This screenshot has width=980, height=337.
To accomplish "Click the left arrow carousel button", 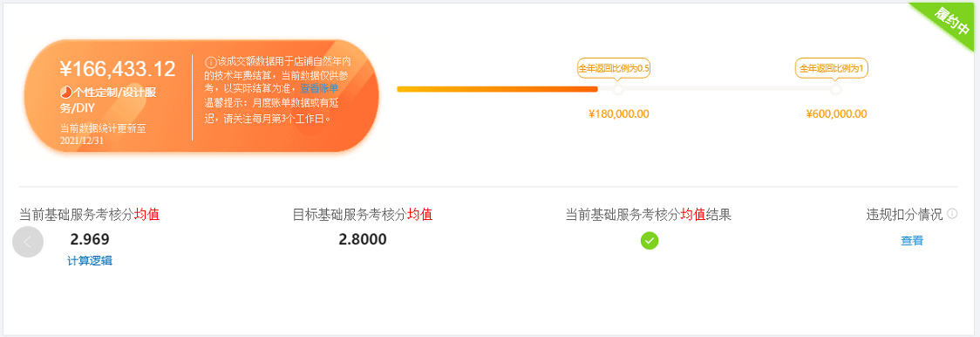I will pos(28,242).
